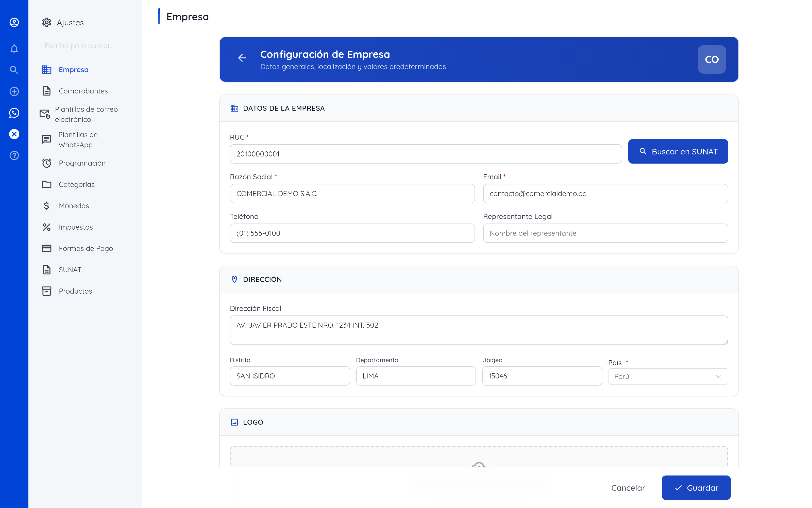Image resolution: width=812 pixels, height=508 pixels.
Task: Click the Impuestos percent icon
Action: click(47, 227)
